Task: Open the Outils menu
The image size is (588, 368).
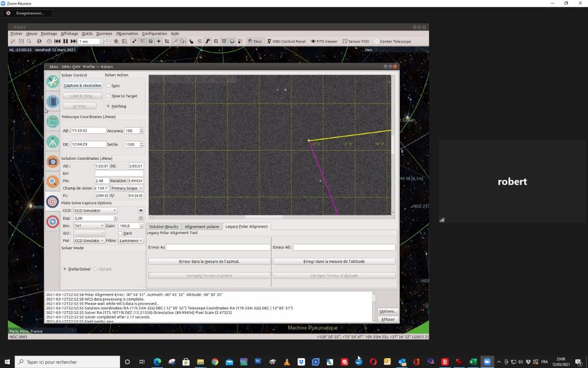Action: pyautogui.click(x=87, y=33)
